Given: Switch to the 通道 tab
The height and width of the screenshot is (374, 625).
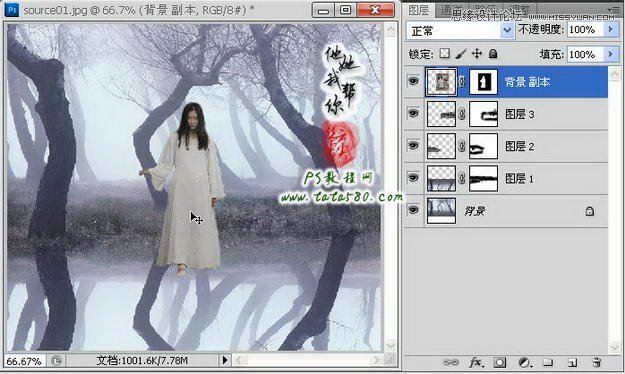Looking at the screenshot, I should tap(451, 10).
